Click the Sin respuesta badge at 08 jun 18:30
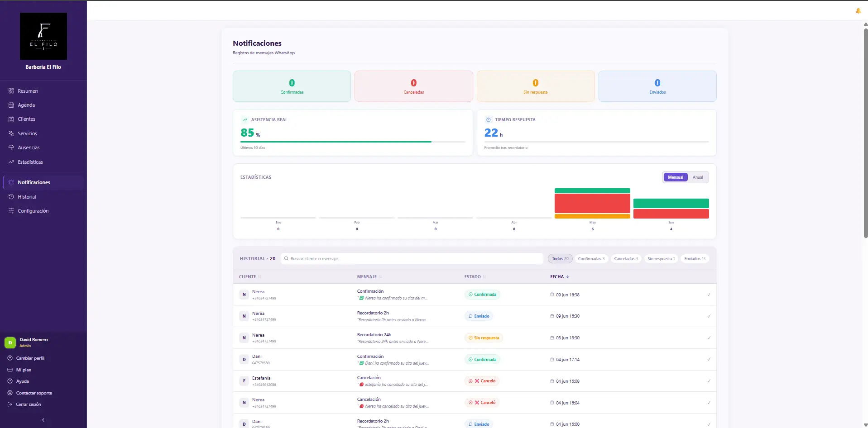Screen dimensions: 868x428 (x=484, y=338)
